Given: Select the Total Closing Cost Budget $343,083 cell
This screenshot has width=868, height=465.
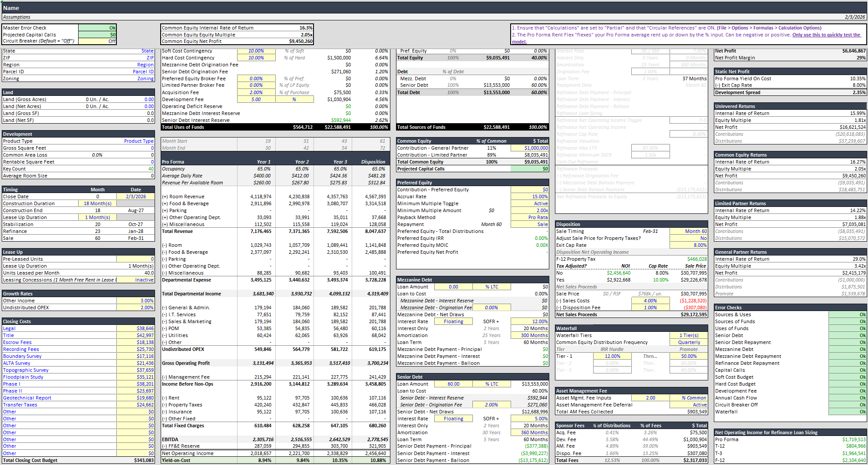Looking at the screenshot, I should point(136,460).
